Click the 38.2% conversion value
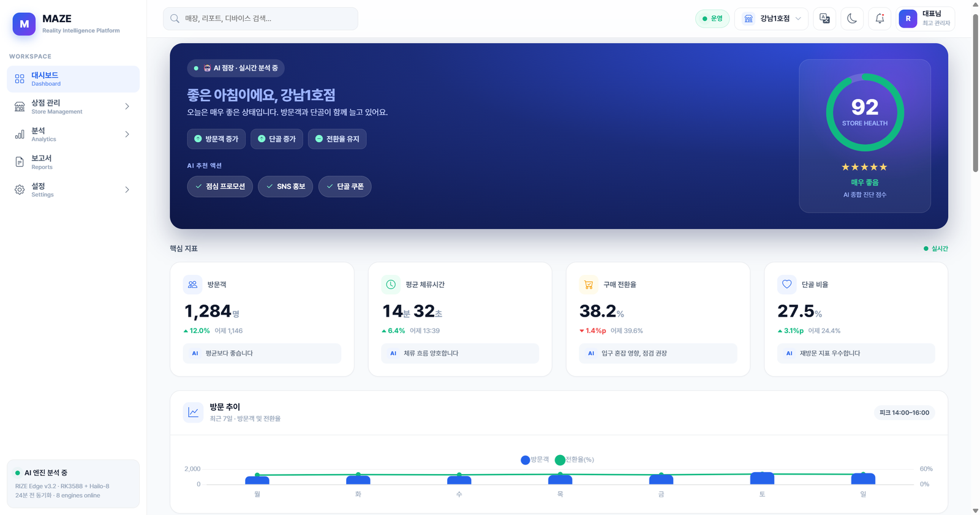This screenshot has width=980, height=515. tap(601, 312)
